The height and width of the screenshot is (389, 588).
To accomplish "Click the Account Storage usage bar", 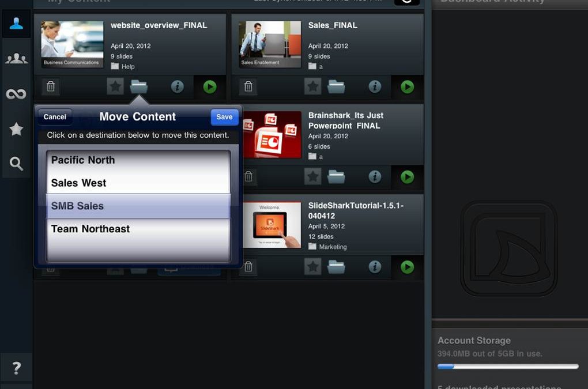I will (x=508, y=367).
